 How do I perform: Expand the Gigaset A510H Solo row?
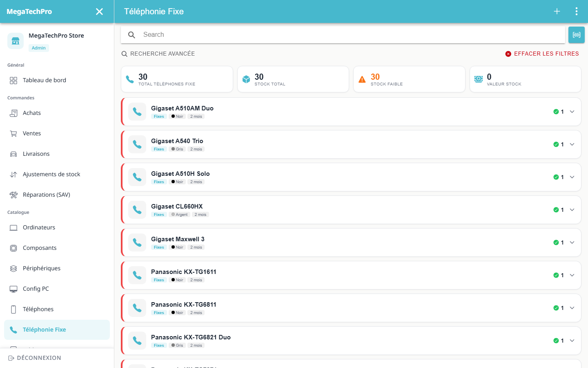point(572,177)
